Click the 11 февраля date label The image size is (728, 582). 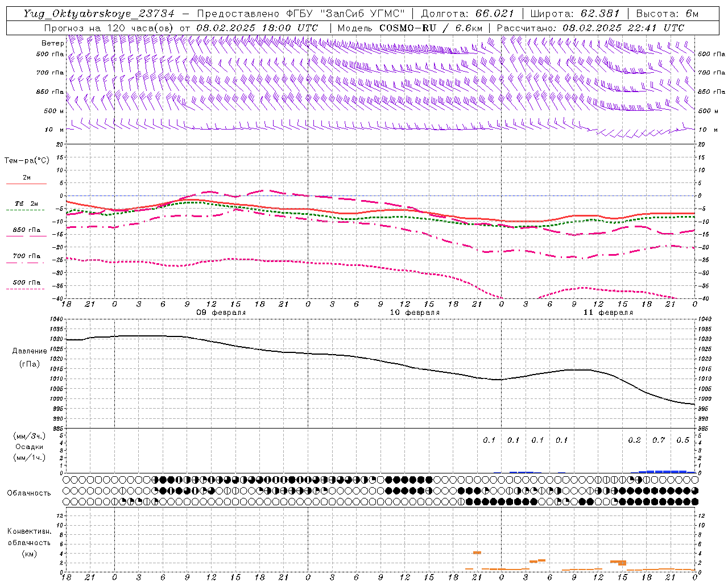point(608,313)
